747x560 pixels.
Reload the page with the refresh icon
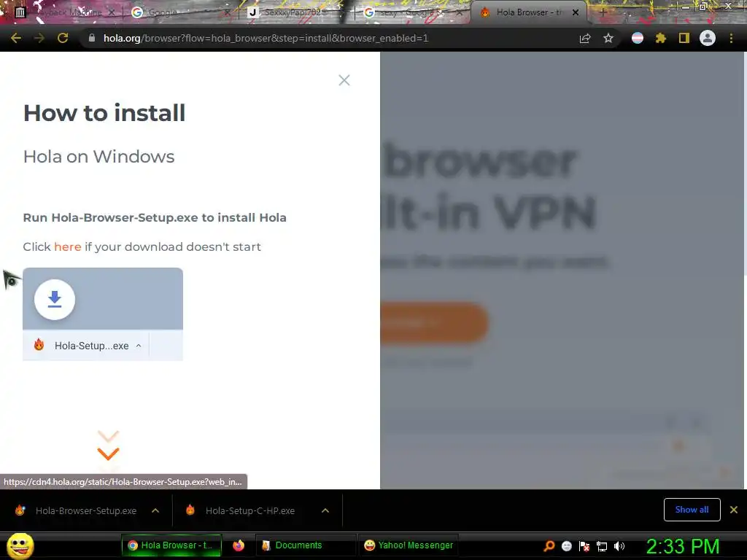pos(63,38)
